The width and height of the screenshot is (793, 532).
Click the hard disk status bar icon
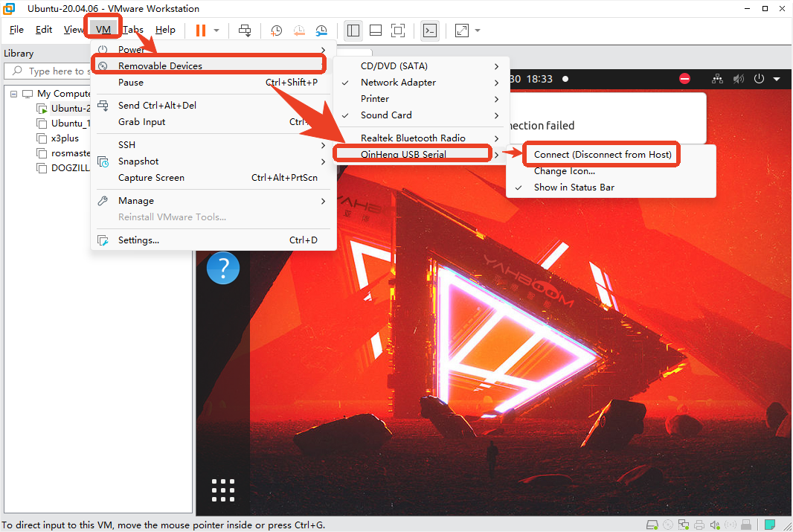pyautogui.click(x=652, y=525)
